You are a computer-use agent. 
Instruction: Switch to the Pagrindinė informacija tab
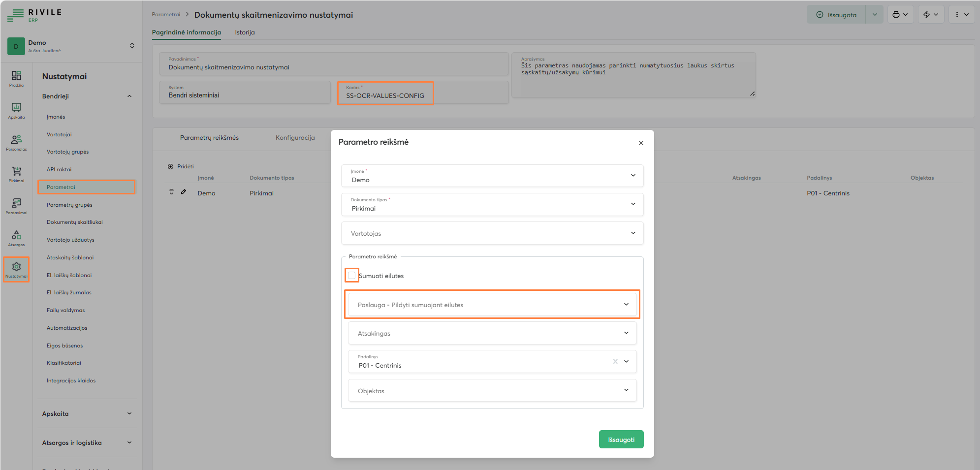tap(187, 32)
